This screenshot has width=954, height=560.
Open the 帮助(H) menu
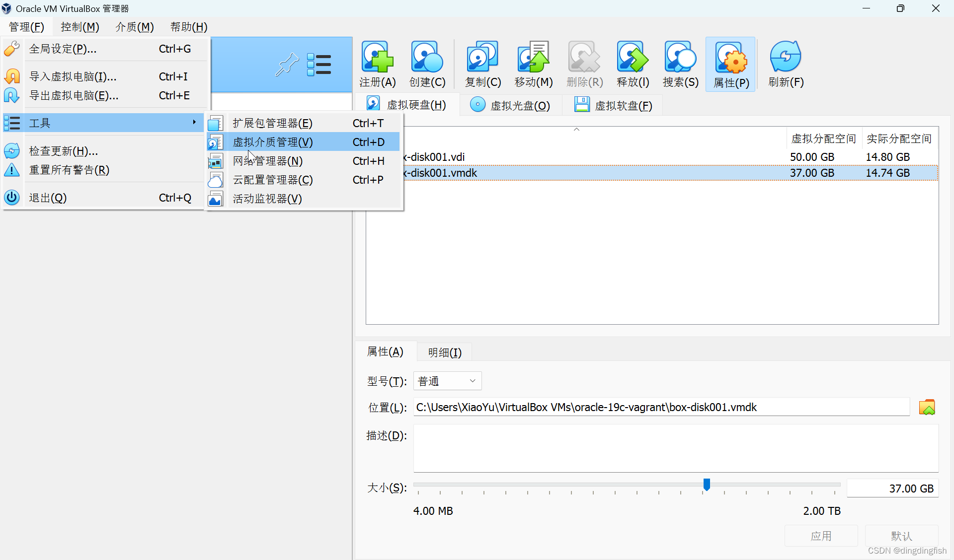click(189, 27)
